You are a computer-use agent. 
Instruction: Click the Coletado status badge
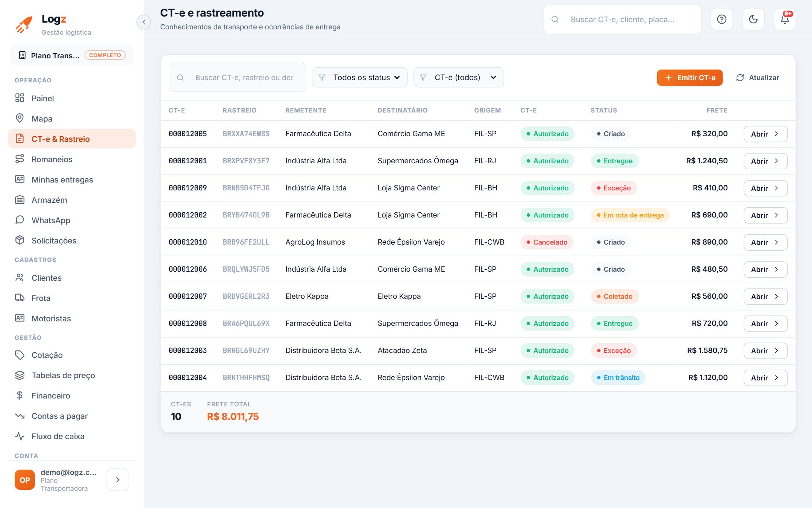(615, 297)
